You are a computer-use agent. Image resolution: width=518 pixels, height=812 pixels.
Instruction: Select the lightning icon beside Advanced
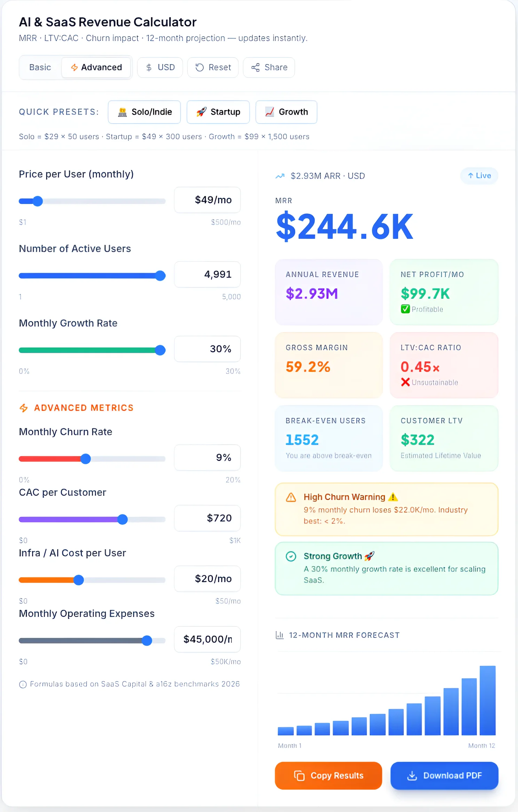(x=74, y=68)
